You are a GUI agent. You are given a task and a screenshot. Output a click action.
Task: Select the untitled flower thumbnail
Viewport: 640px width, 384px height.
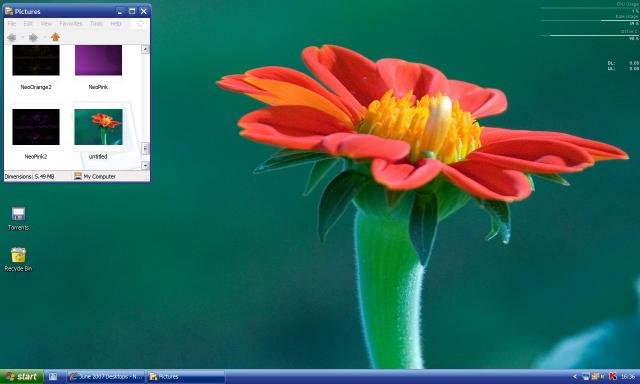click(x=98, y=127)
